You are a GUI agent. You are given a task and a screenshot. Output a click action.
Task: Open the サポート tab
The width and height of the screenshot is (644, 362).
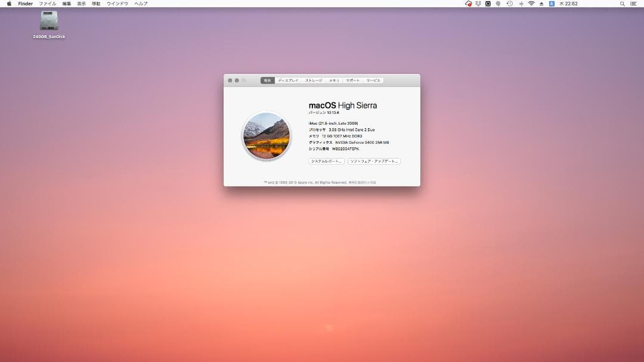click(x=353, y=80)
